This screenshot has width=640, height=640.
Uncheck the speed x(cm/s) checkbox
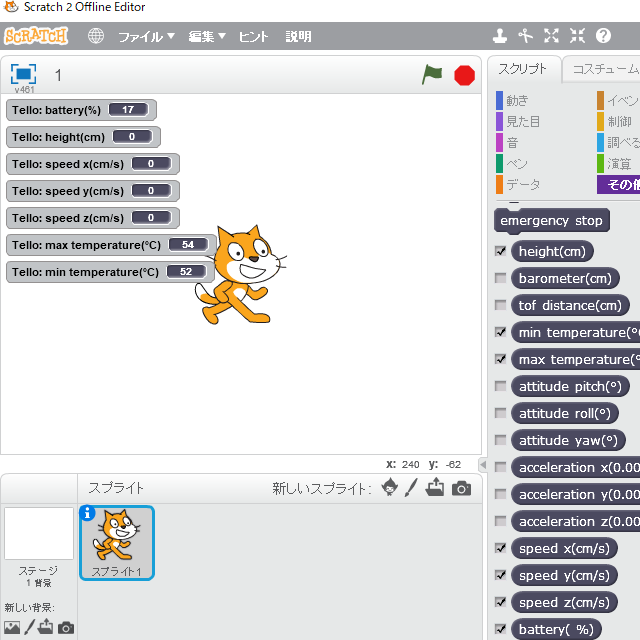(x=500, y=548)
